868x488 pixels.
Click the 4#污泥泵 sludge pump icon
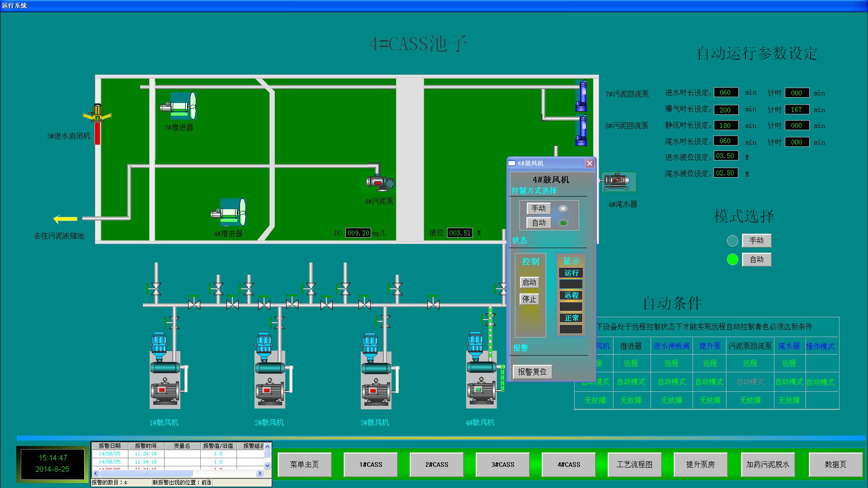point(380,182)
